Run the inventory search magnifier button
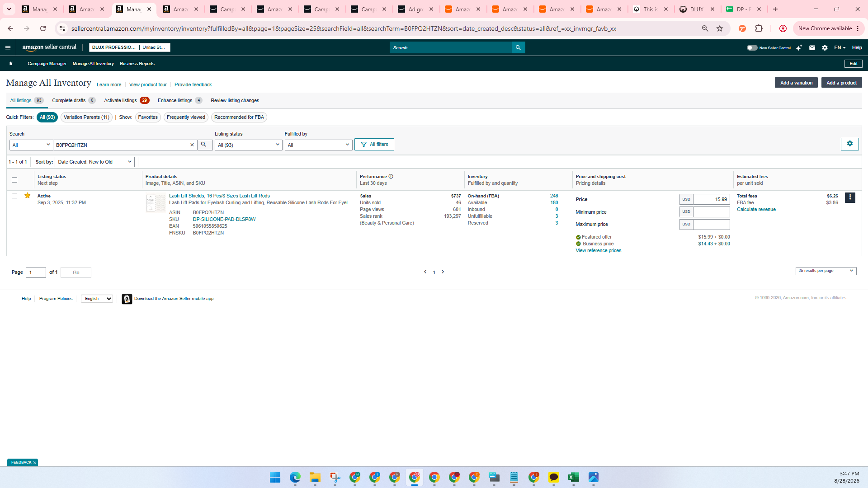This screenshot has height=488, width=868. coord(204,145)
